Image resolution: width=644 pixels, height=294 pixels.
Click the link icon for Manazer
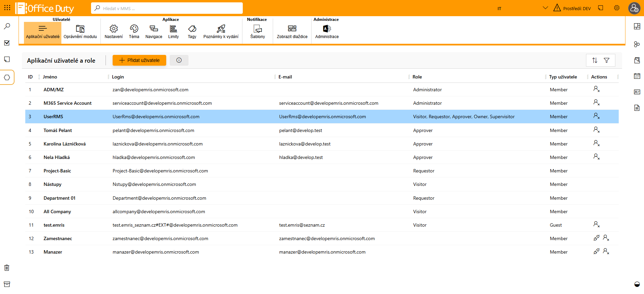596,251
